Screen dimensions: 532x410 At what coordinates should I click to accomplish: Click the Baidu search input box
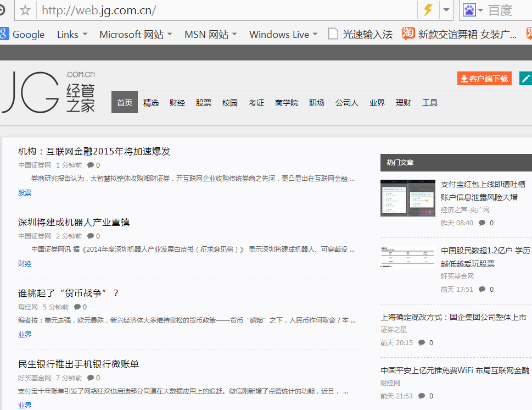(509, 10)
